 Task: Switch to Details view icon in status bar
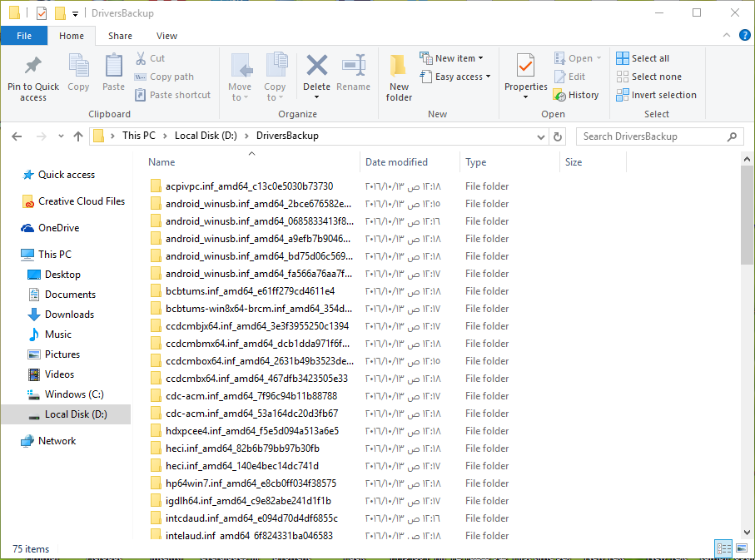click(x=723, y=549)
